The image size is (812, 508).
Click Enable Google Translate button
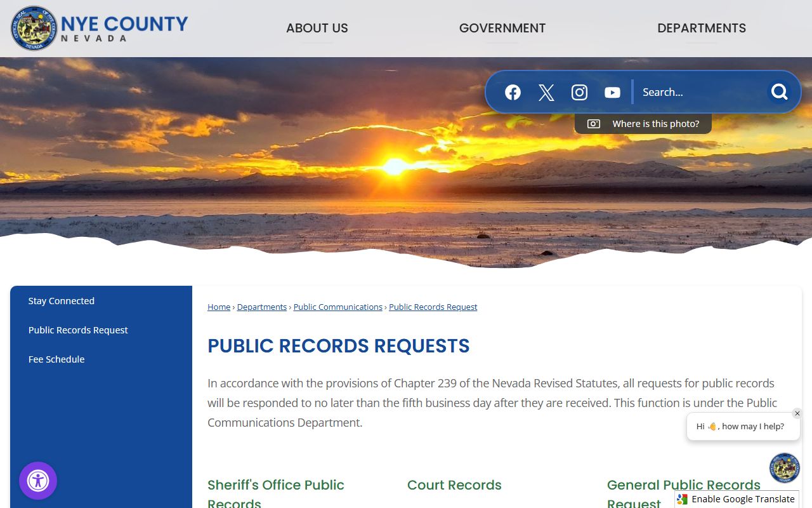tap(737, 499)
